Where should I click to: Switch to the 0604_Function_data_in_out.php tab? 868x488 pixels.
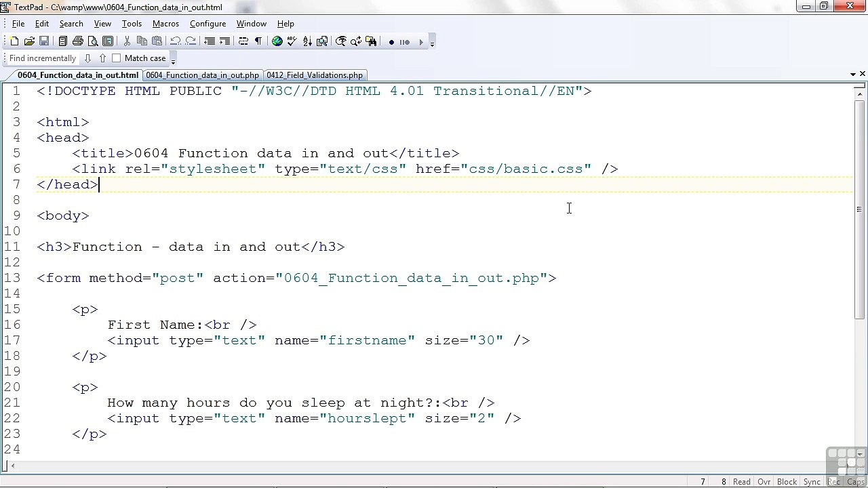[x=202, y=75]
